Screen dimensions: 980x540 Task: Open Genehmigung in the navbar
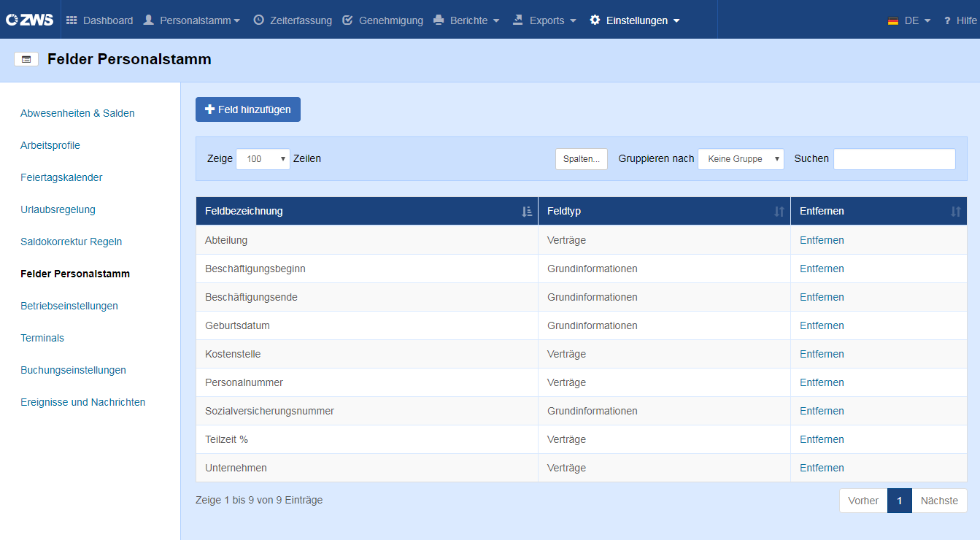point(391,20)
